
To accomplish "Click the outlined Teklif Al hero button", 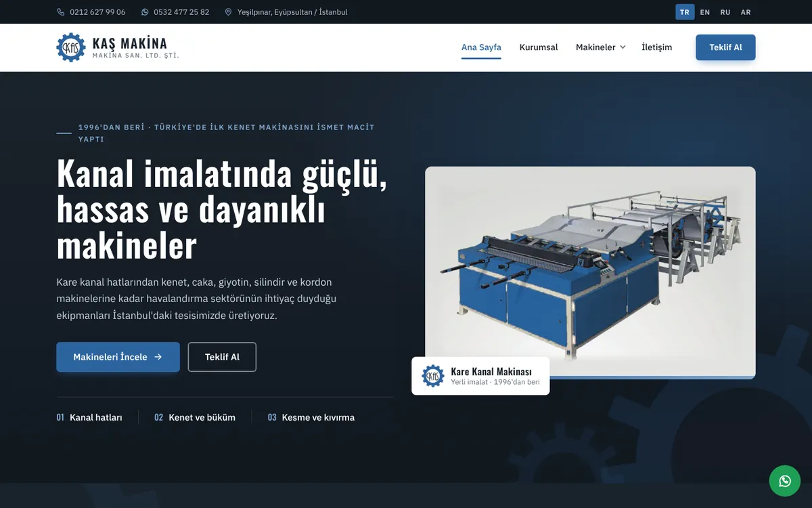I will pos(222,357).
